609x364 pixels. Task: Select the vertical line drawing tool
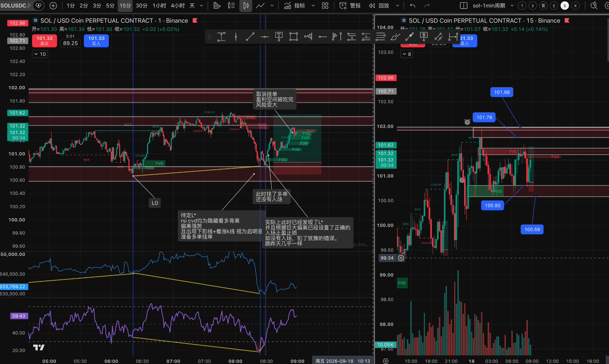coord(236,37)
